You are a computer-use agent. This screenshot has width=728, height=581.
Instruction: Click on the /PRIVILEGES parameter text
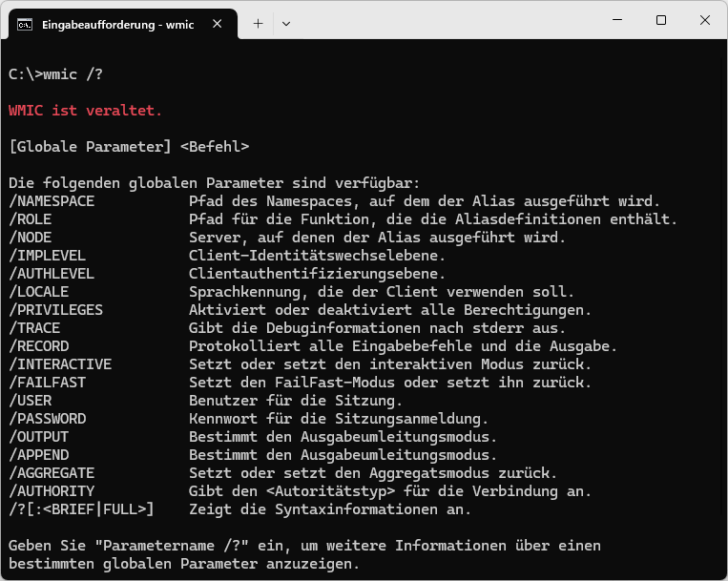[55, 310]
